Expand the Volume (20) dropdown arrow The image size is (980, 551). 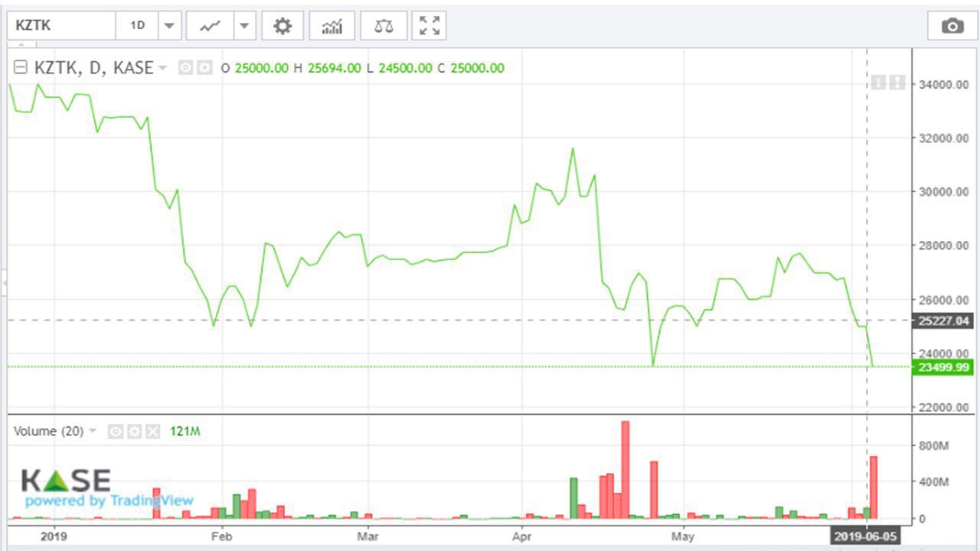point(93,432)
